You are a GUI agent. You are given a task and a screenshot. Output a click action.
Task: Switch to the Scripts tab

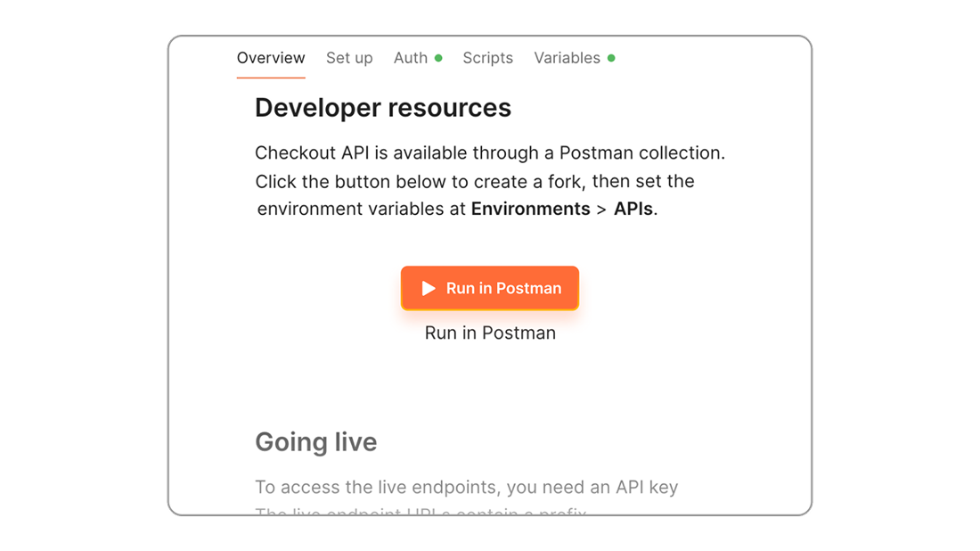(487, 57)
